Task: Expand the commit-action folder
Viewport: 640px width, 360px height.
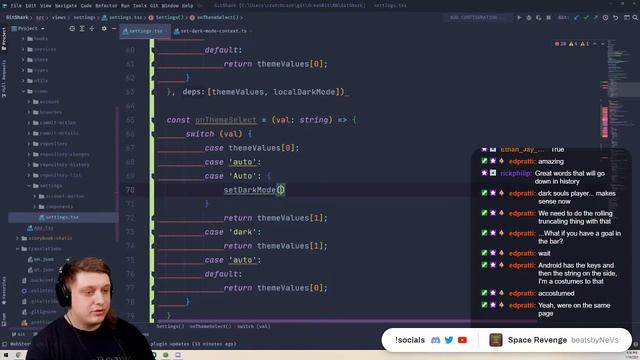Action: (x=29, y=123)
